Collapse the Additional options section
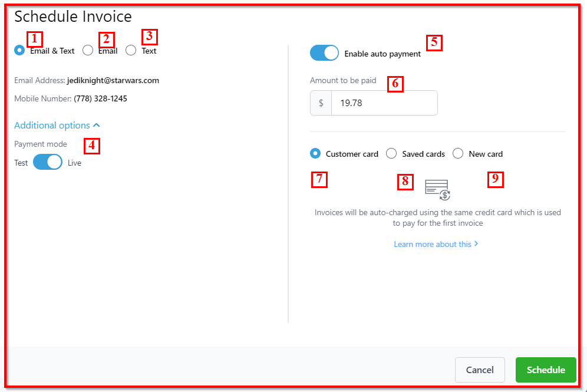Image resolution: width=587 pixels, height=392 pixels. coord(52,126)
